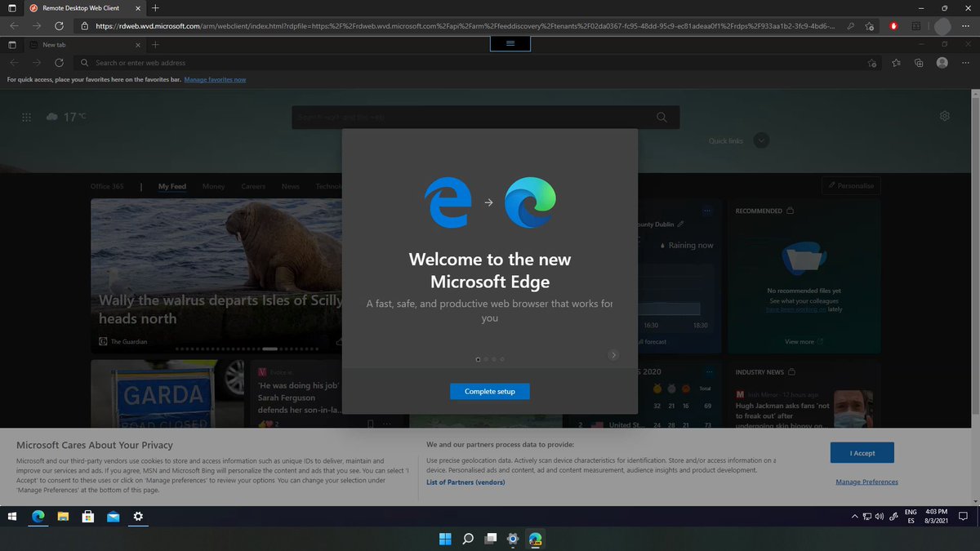Image resolution: width=980 pixels, height=551 pixels.
Task: Open Windows 11 Start on local taskbar
Action: pos(446,539)
